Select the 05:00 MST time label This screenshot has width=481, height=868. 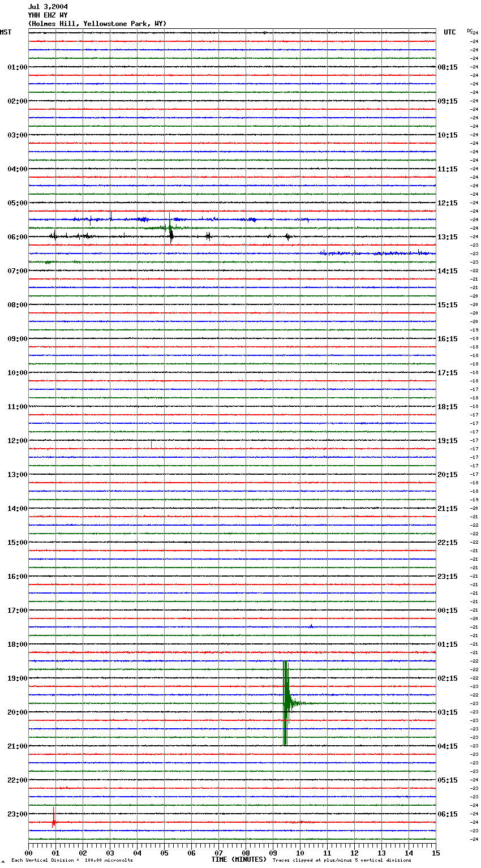coord(18,203)
